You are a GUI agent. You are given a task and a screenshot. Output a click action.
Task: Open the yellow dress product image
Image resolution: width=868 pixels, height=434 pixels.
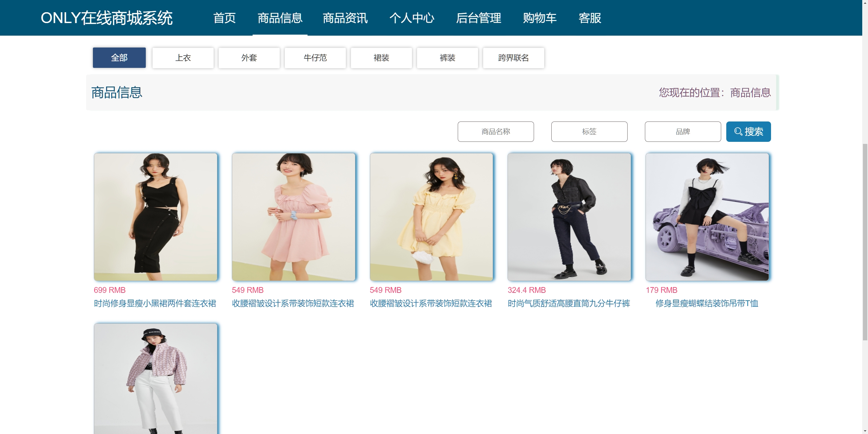(x=432, y=217)
